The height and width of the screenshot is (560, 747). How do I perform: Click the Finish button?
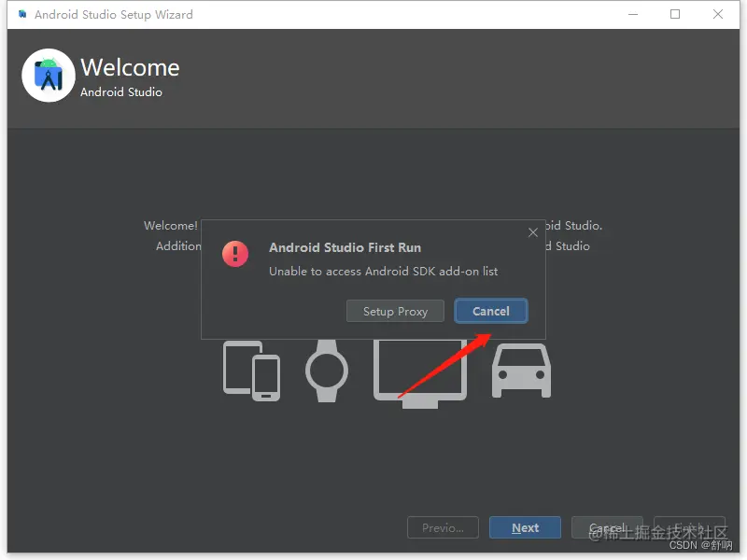coord(689,527)
